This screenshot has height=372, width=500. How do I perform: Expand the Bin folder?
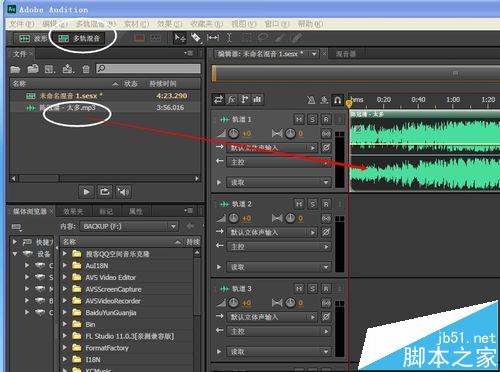point(65,324)
